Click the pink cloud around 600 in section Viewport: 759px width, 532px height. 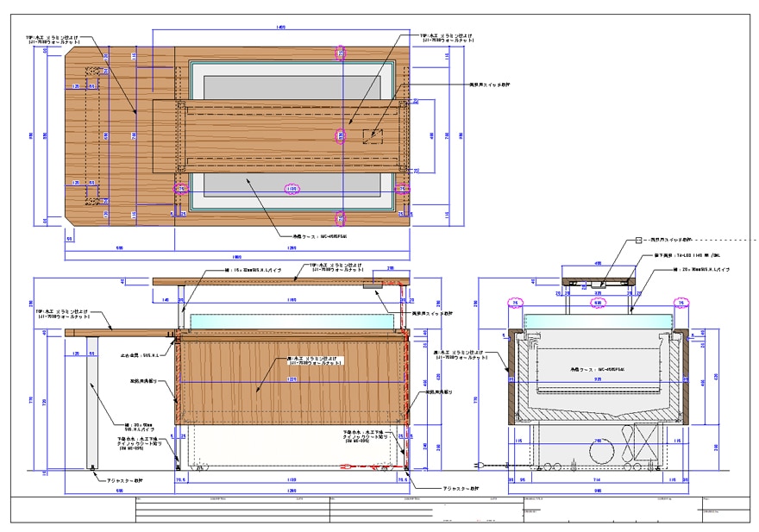point(598,303)
